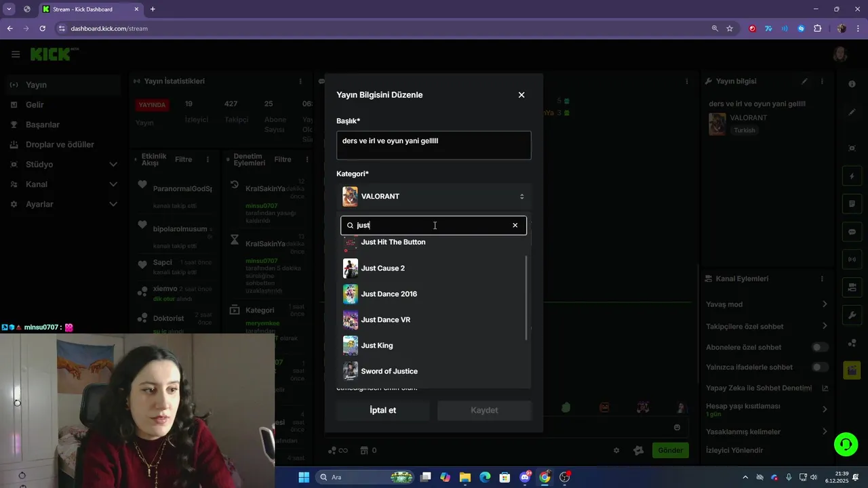The height and width of the screenshot is (488, 868).
Task: Click the taskbar Ara search box
Action: coord(365,477)
